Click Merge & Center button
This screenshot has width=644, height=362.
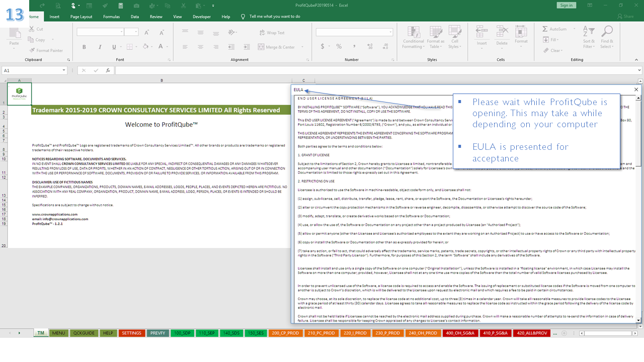click(276, 47)
